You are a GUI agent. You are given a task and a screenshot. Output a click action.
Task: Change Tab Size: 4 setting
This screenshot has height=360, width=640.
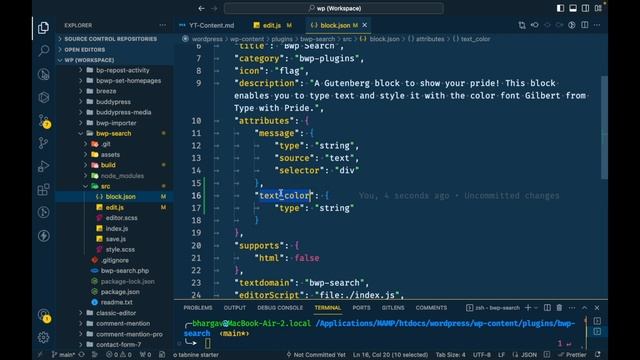(x=450, y=355)
